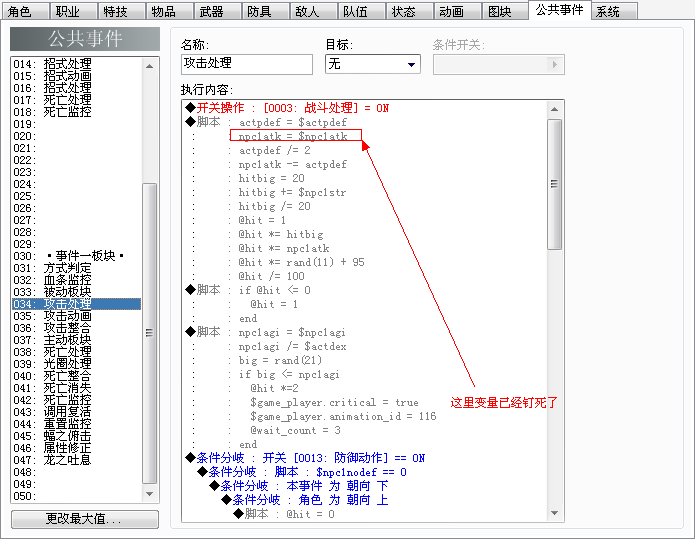Screen dimensions: 695x540
Task: Open the 系统 tab
Action: pos(614,11)
